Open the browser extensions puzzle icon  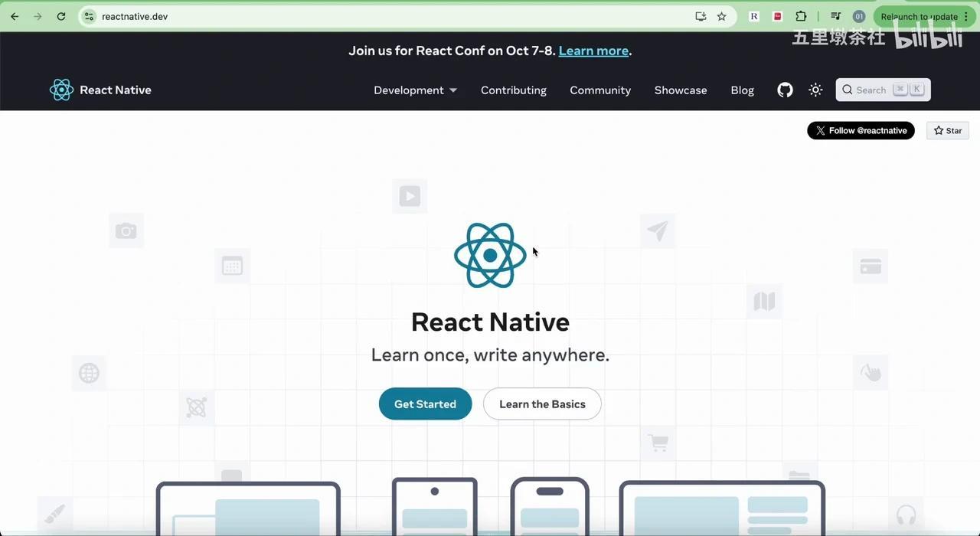pyautogui.click(x=801, y=16)
